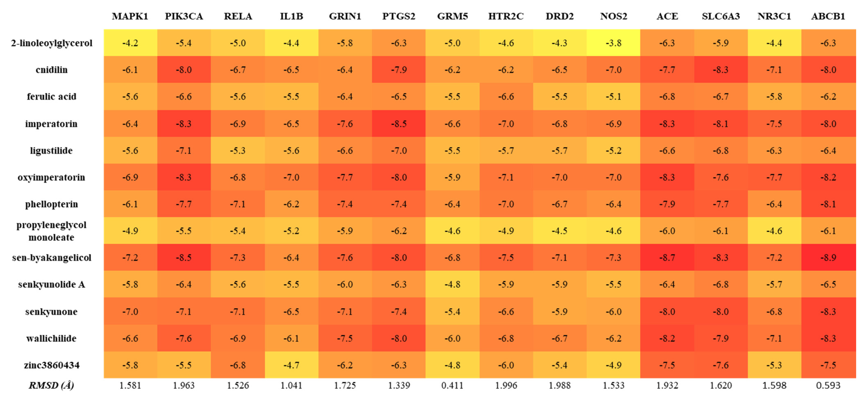Viewport: 868px width, 403px height.
Task: Select the GRM5 column header
Action: point(452,16)
